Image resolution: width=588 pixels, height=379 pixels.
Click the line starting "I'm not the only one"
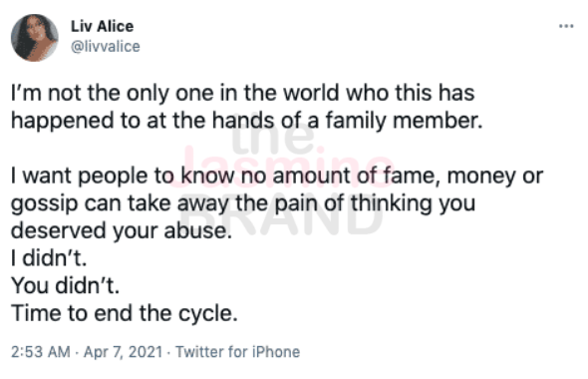click(242, 93)
